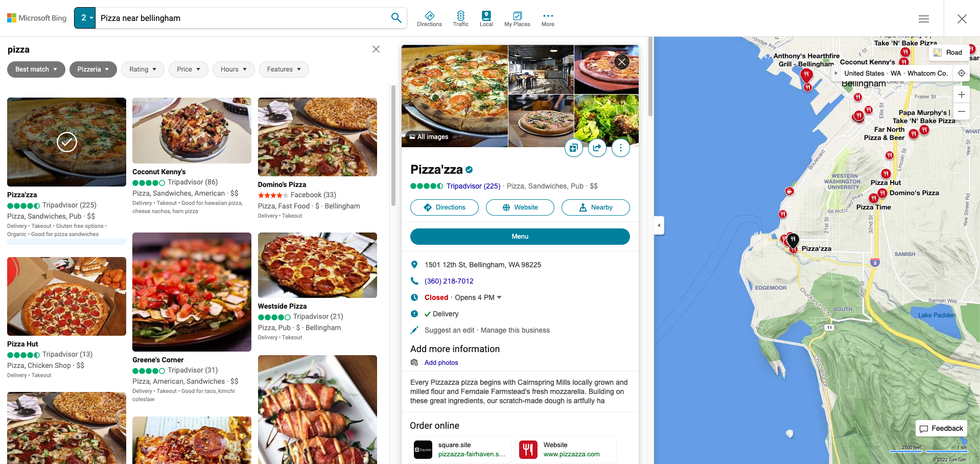This screenshot has width=980, height=464.
Task: Click the Far North Pizza & Beer pin
Action: pos(913,134)
